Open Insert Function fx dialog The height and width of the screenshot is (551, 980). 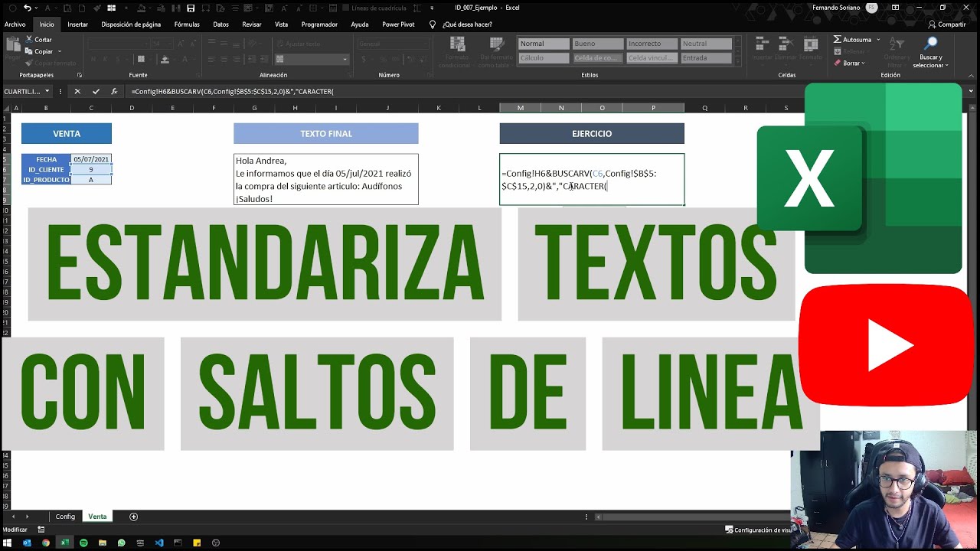coord(114,91)
